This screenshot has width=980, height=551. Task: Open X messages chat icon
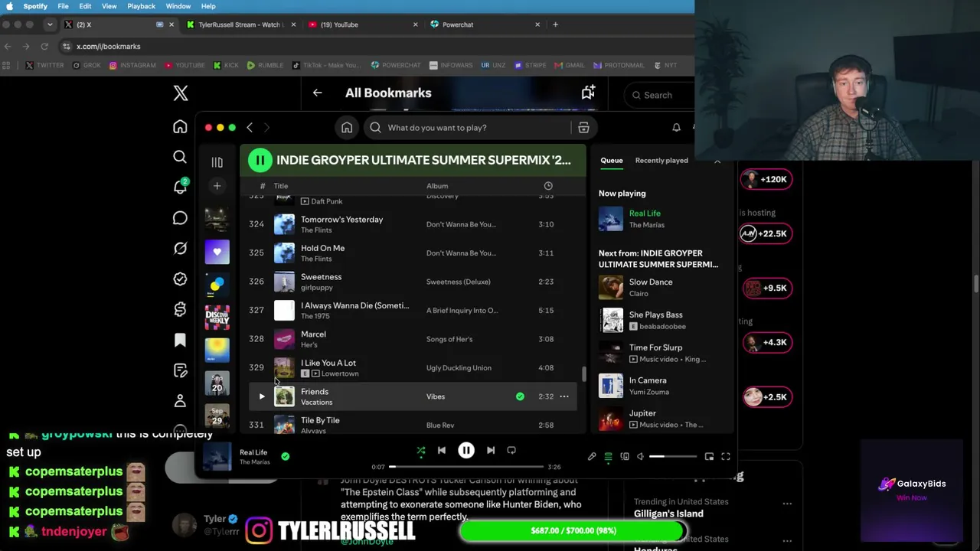point(180,218)
